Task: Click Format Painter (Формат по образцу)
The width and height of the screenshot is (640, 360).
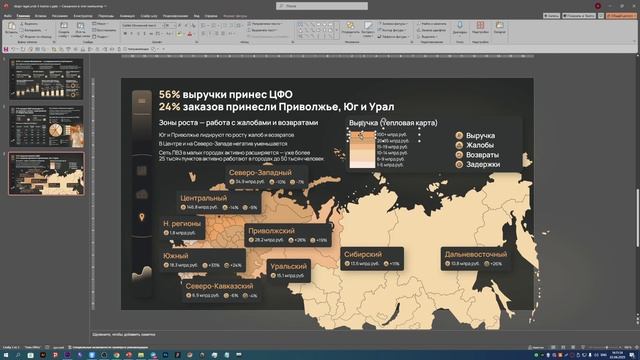Action: tap(36, 36)
